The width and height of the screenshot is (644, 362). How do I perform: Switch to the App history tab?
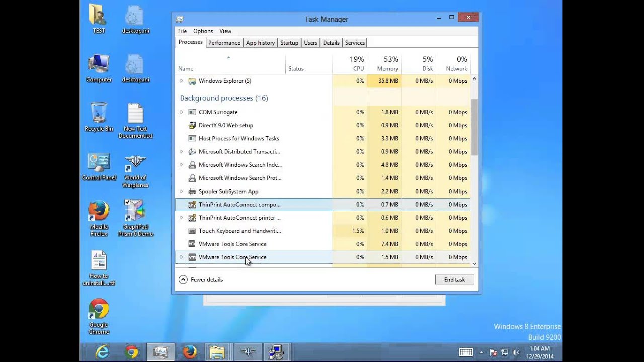coord(260,43)
